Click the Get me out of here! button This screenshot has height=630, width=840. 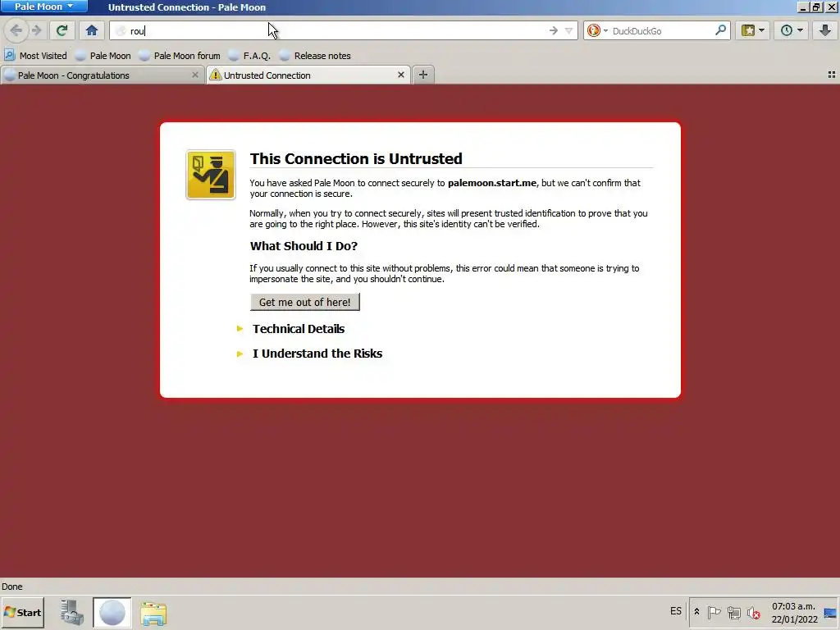pyautogui.click(x=305, y=302)
